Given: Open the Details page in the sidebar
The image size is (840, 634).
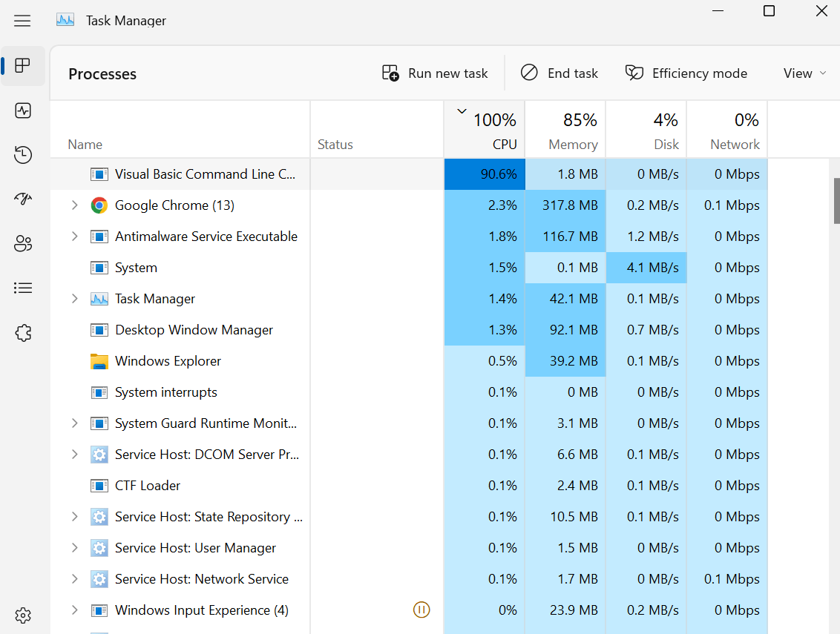Looking at the screenshot, I should tap(22, 288).
